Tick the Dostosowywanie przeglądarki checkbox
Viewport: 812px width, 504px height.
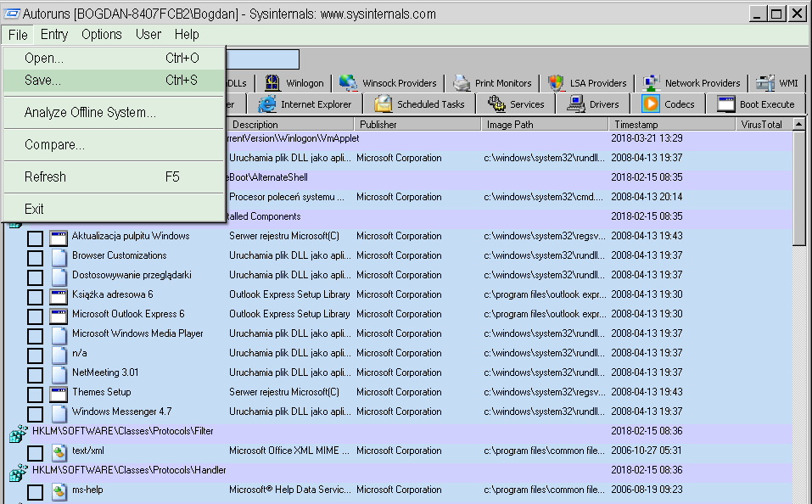coord(35,277)
